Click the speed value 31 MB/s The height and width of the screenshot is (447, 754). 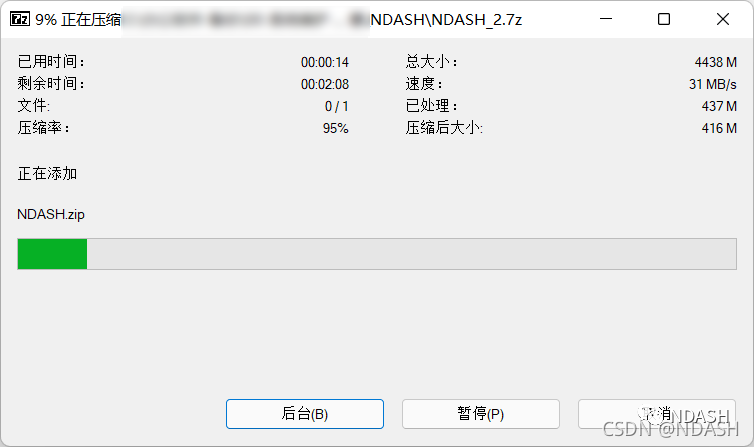coord(713,84)
